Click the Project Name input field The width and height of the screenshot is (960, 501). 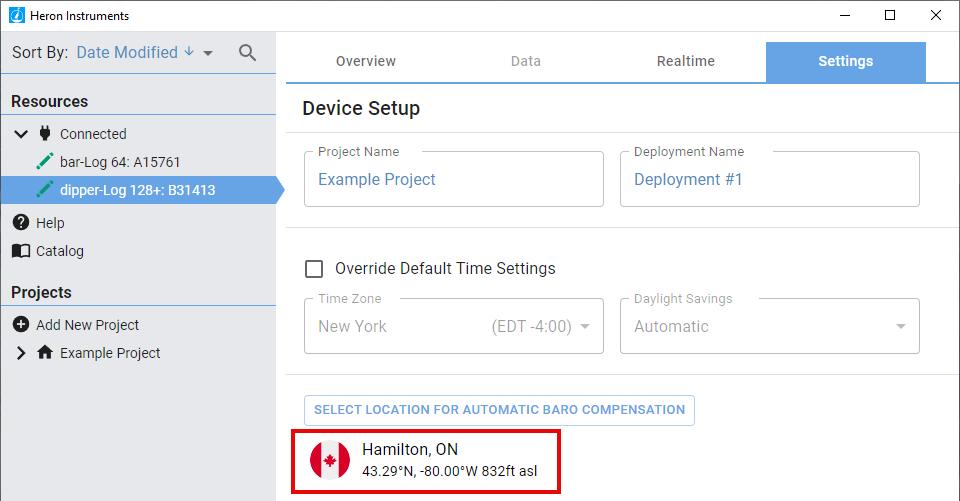point(453,180)
